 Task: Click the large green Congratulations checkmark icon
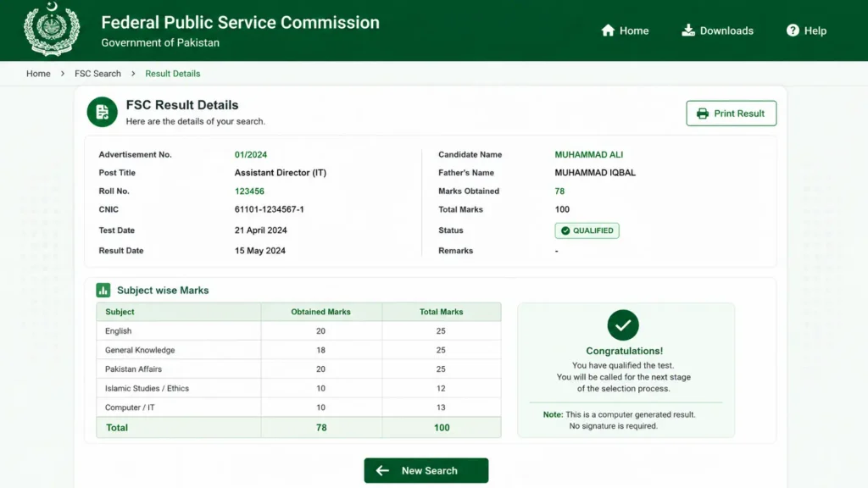coord(623,325)
